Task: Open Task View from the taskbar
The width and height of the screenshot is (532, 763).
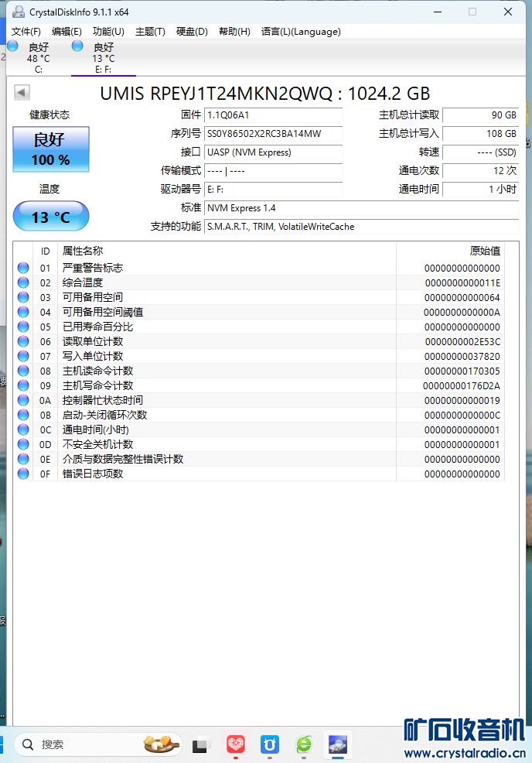Action: [x=201, y=744]
